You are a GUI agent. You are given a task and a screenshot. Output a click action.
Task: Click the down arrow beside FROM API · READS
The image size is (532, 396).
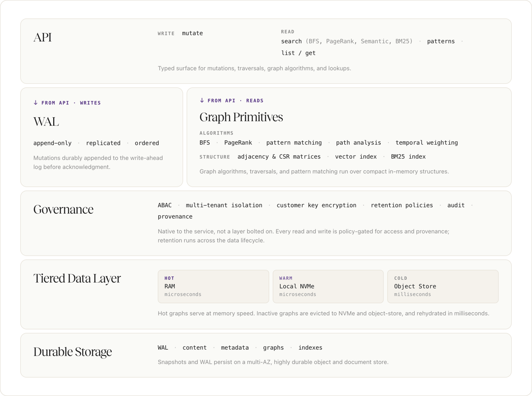[202, 100]
